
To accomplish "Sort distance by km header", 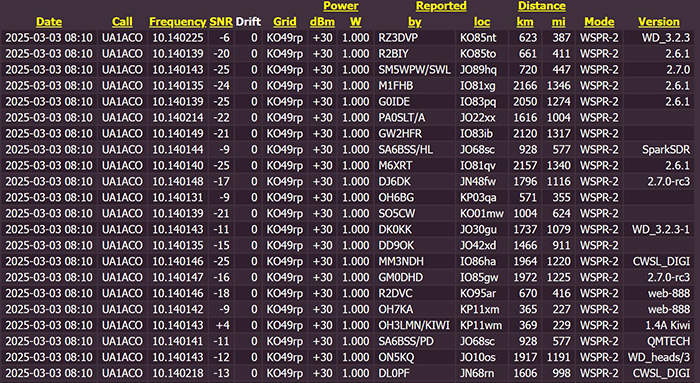I will (525, 22).
